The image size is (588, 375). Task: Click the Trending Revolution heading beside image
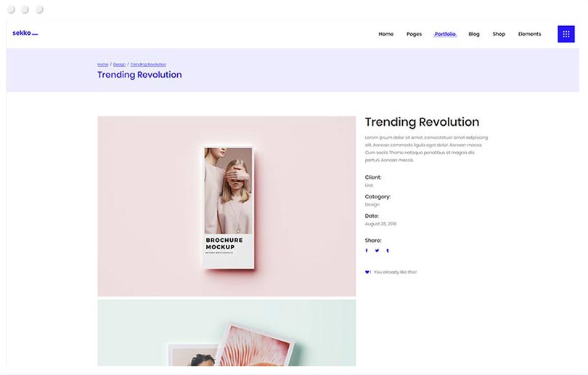(x=422, y=122)
